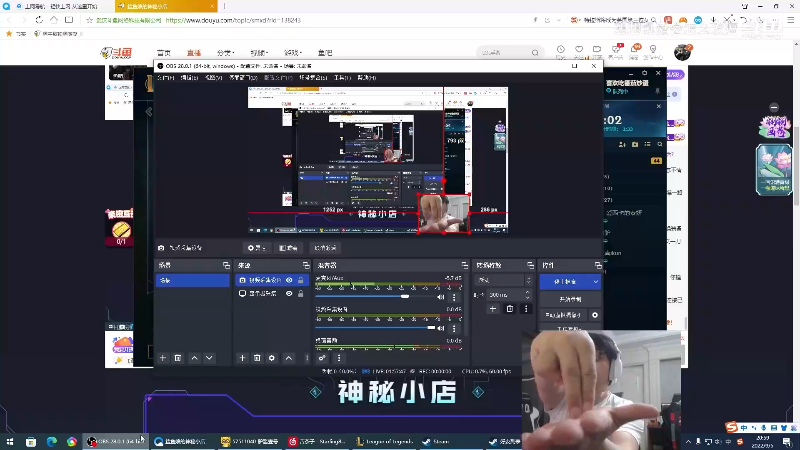Open the OBS File menu
The height and width of the screenshot is (450, 800).
(x=165, y=78)
